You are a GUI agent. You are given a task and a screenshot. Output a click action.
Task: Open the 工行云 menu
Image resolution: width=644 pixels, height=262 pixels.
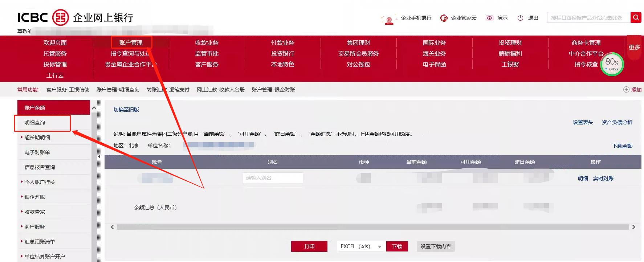point(55,75)
